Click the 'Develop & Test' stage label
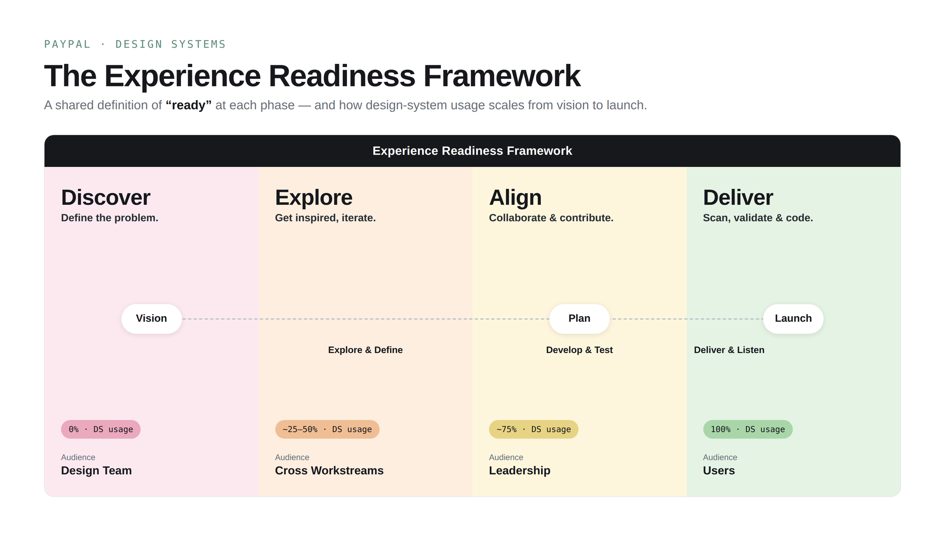This screenshot has width=945, height=560. point(579,350)
